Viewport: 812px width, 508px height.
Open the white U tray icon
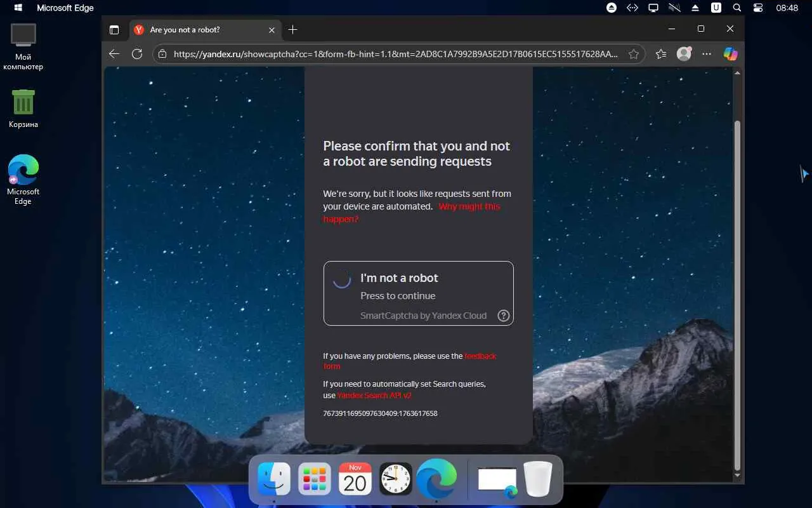716,8
